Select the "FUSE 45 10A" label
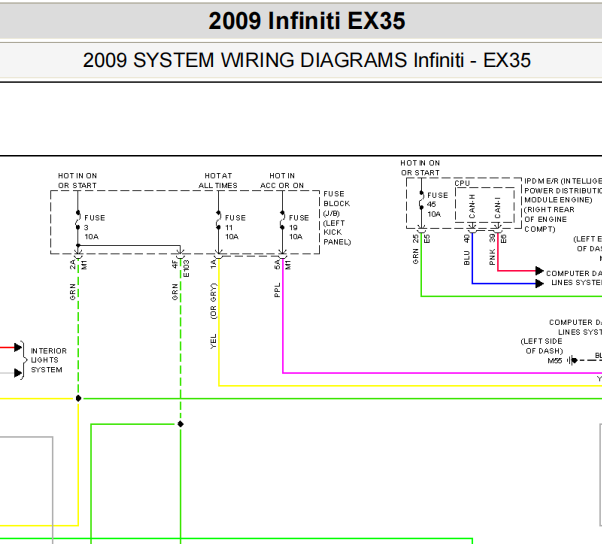 click(437, 204)
